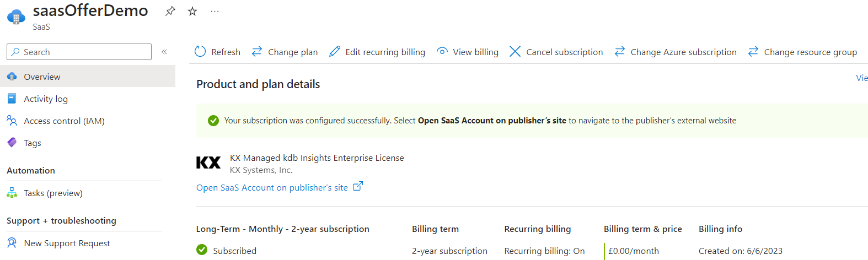Type in the sidebar Search field
This screenshot has width=868, height=260.
(x=83, y=52)
